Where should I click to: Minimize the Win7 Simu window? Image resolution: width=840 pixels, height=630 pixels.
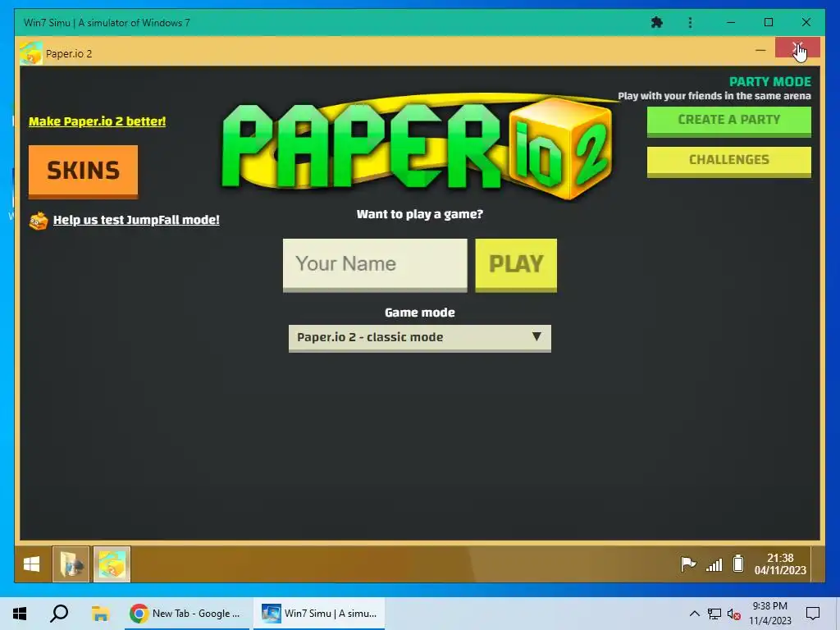731,22
